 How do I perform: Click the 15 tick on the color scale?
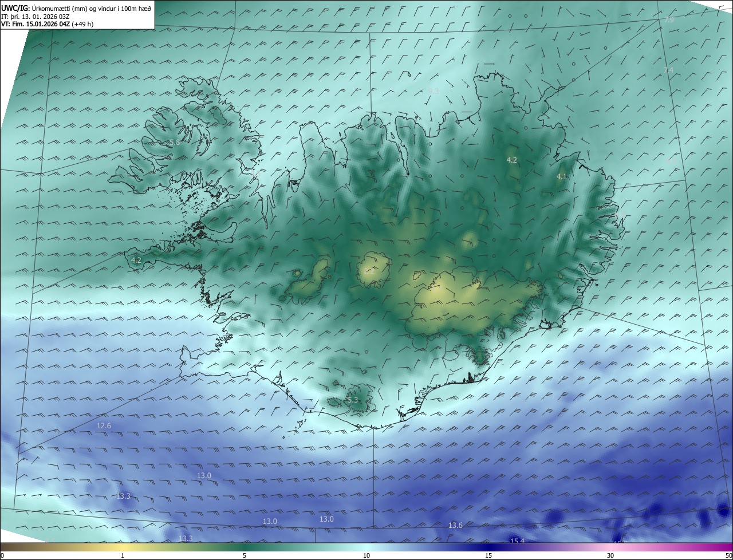[488, 555]
